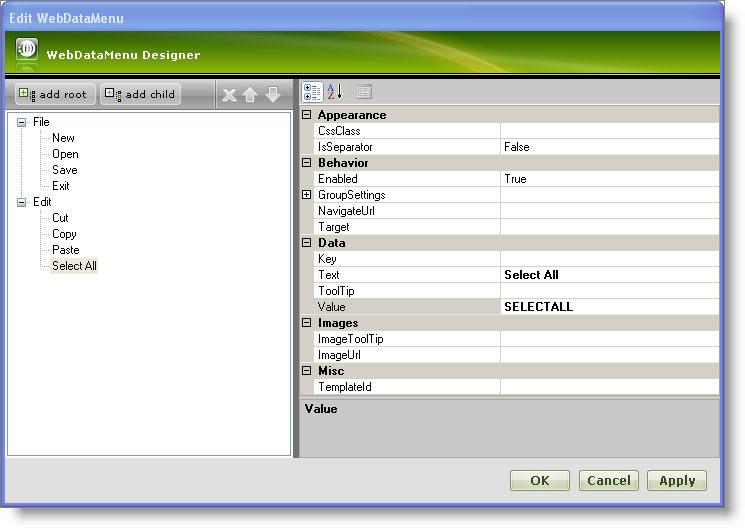This screenshot has width=745, height=528.
Task: Select the Paste menu item in tree
Action: [66, 250]
